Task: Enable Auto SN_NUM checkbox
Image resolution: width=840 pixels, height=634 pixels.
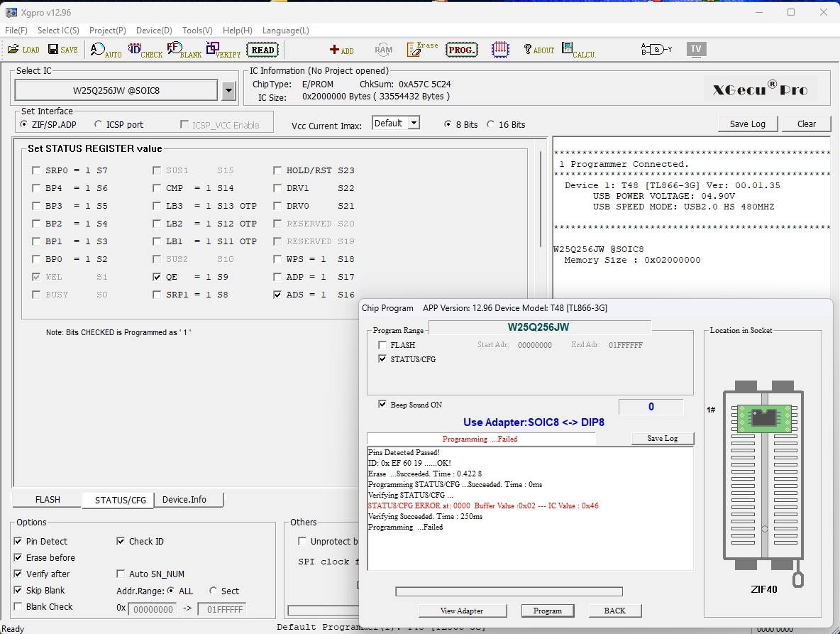Action: click(121, 574)
